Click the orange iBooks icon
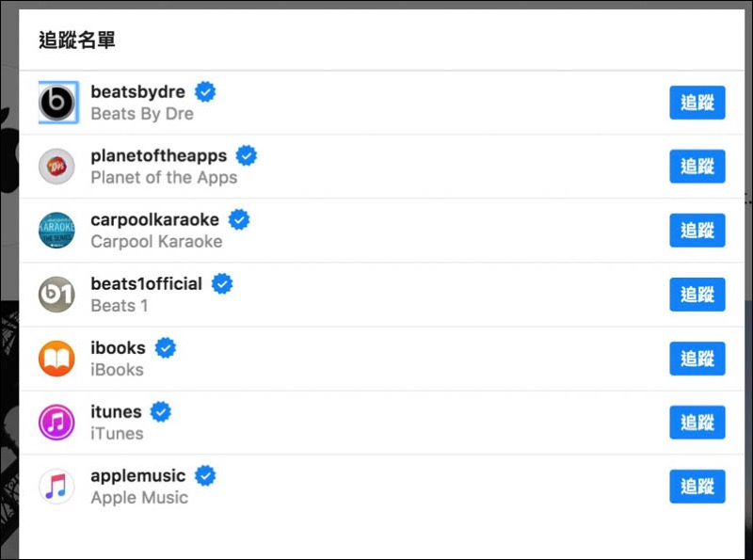This screenshot has height=560, width=753. (56, 359)
